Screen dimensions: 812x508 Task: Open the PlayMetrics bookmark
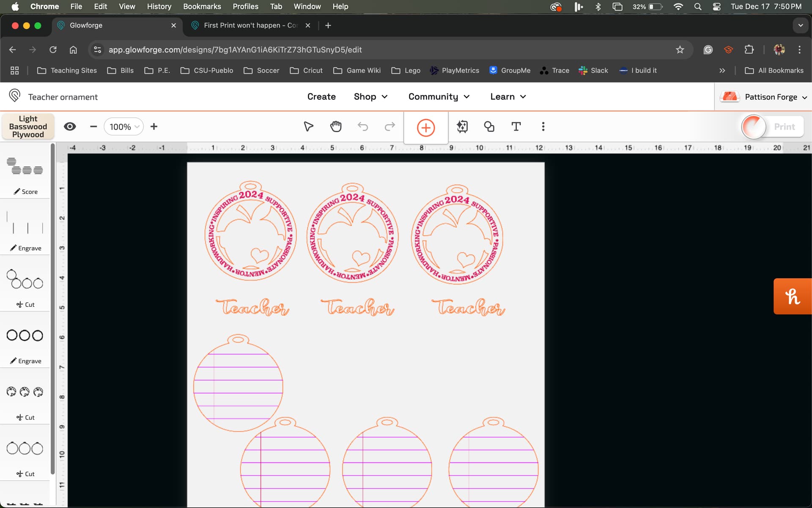(454, 70)
